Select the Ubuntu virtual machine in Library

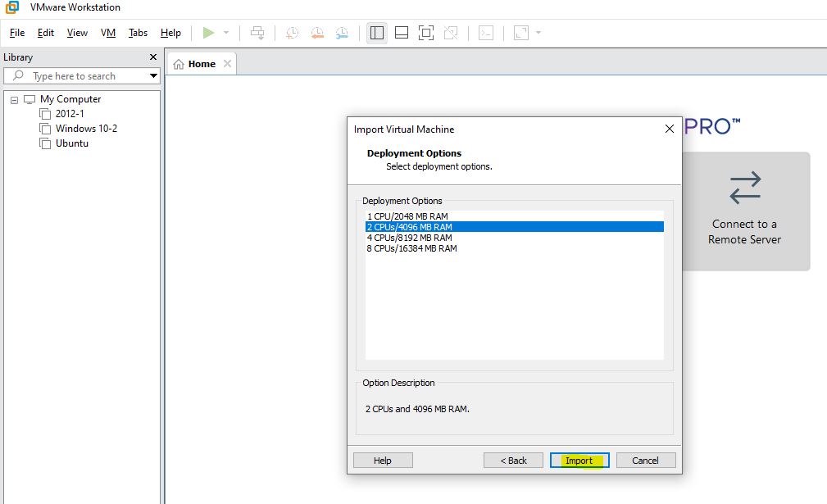click(71, 143)
